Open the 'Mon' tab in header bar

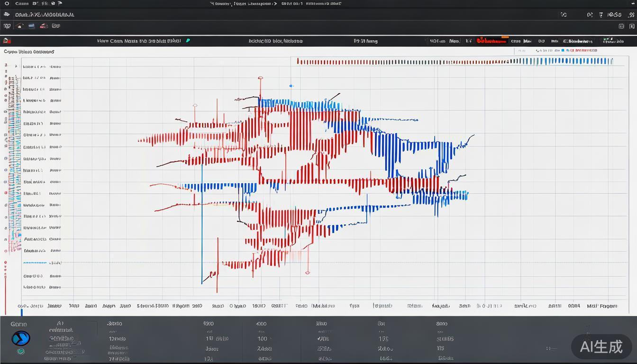[x=454, y=41]
